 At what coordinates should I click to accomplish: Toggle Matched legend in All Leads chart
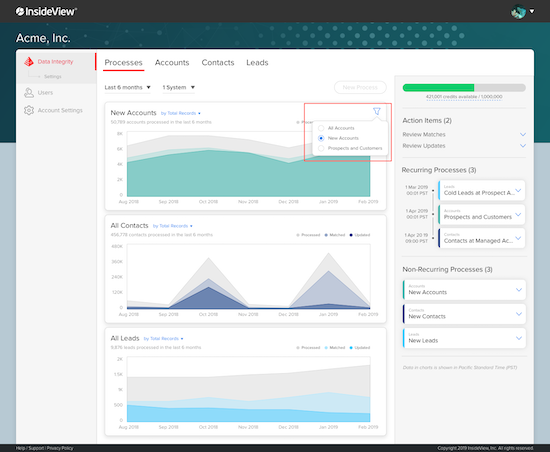coord(335,348)
